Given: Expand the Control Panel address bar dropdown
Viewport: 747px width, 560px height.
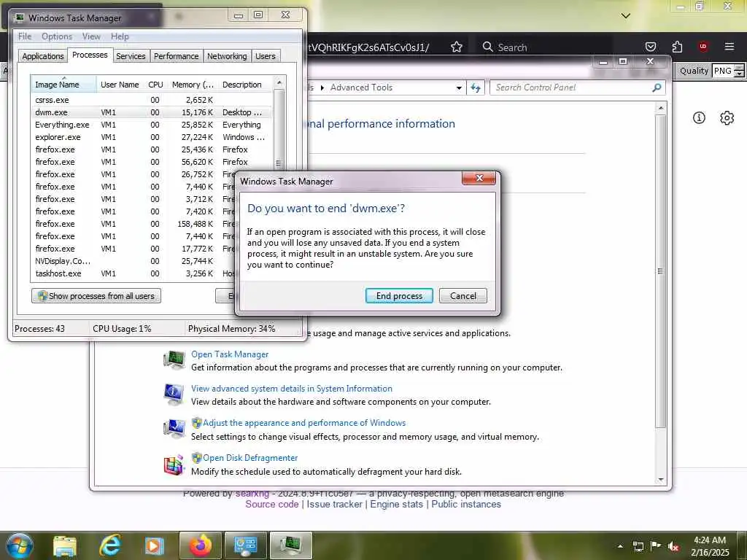Looking at the screenshot, I should tap(459, 87).
